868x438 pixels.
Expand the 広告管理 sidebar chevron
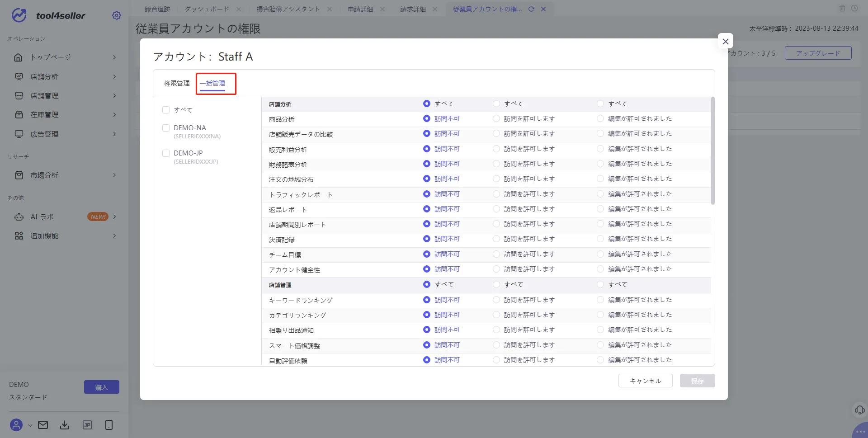coord(114,134)
